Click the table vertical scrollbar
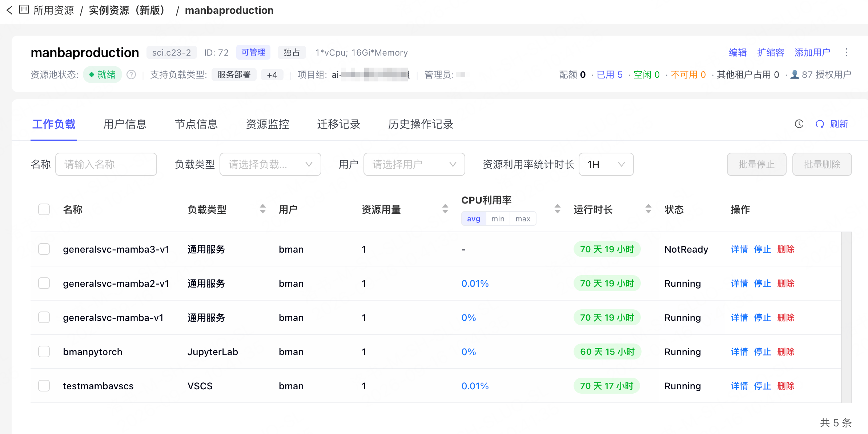868x434 pixels. pos(847,317)
